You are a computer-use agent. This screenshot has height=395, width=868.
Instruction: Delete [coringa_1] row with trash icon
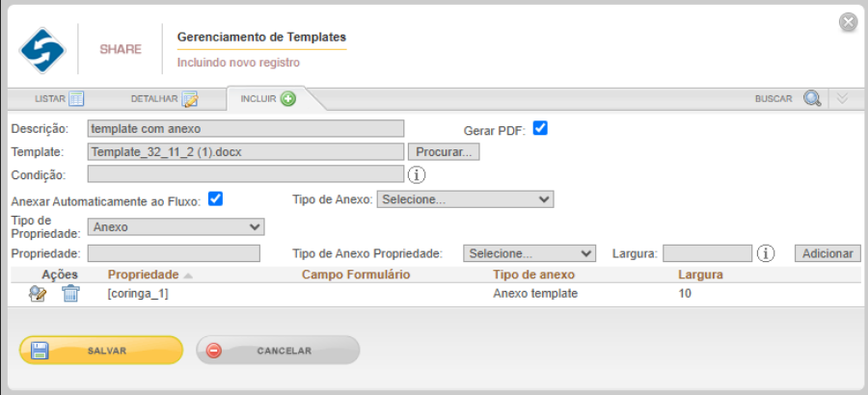(x=70, y=294)
